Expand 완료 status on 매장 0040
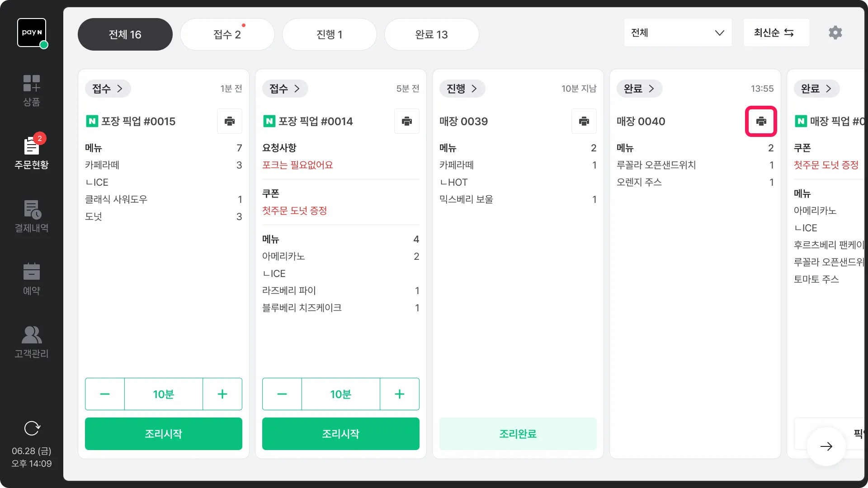868x488 pixels. (x=639, y=89)
